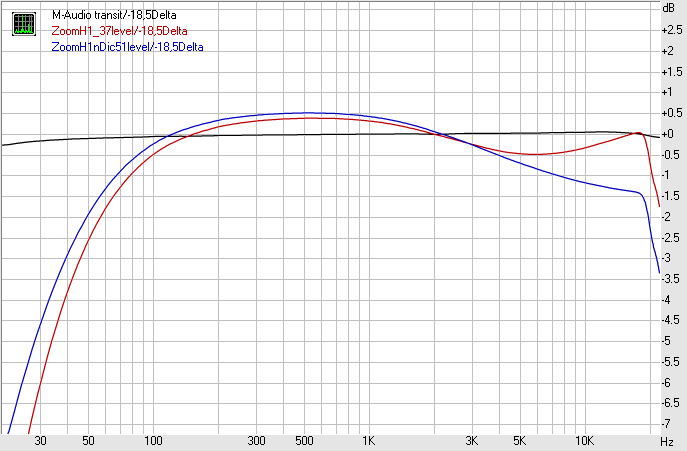Image resolution: width=687 pixels, height=451 pixels.
Task: Click the -5 dB scale label
Action: tap(667, 341)
